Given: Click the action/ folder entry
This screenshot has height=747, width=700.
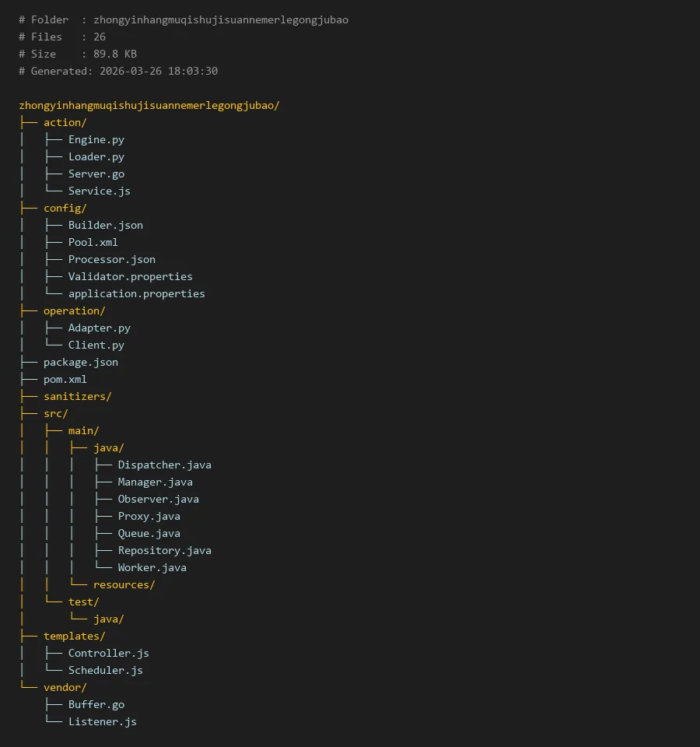Looking at the screenshot, I should [x=65, y=122].
